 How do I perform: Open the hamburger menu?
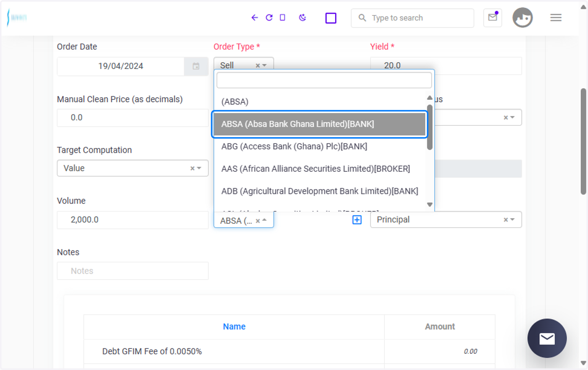pyautogui.click(x=556, y=18)
